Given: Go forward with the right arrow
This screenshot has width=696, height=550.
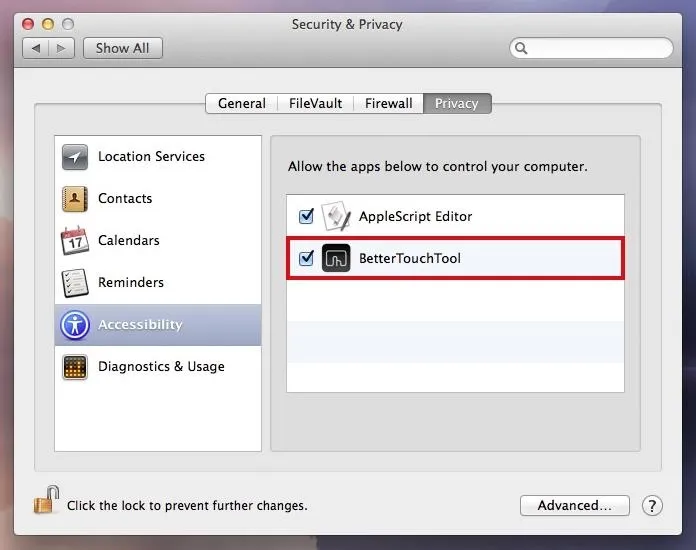Looking at the screenshot, I should pos(61,48).
